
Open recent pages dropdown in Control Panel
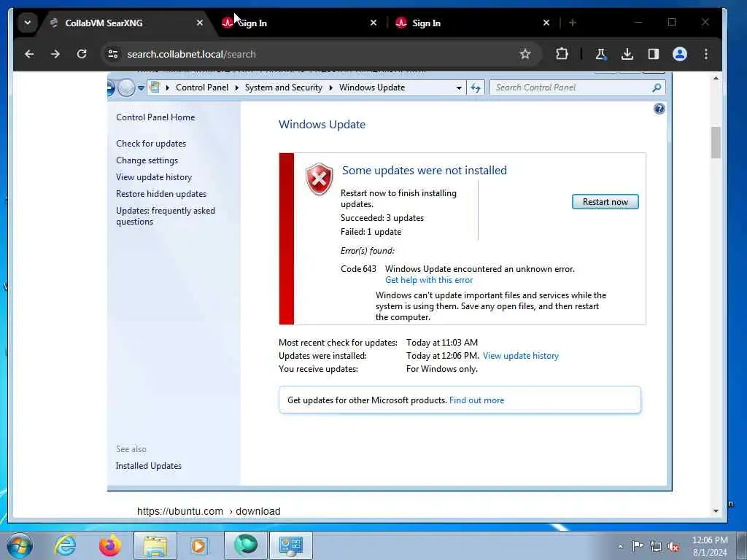pyautogui.click(x=141, y=87)
